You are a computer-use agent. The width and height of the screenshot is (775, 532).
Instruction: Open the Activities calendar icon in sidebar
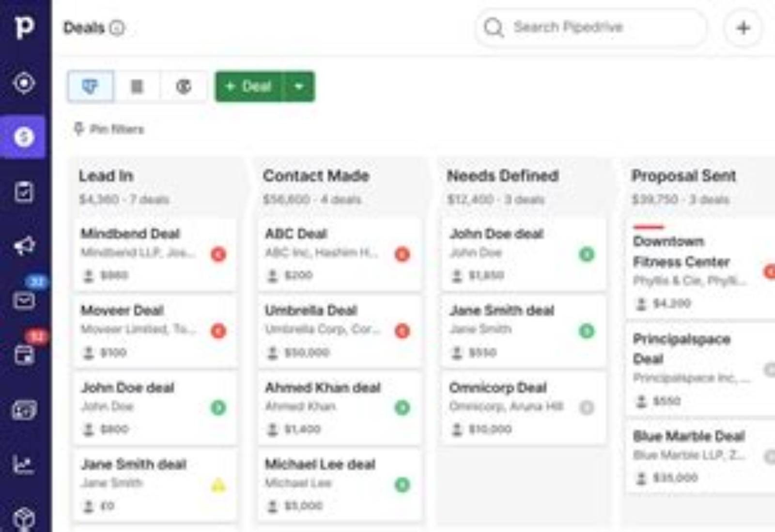click(x=24, y=355)
